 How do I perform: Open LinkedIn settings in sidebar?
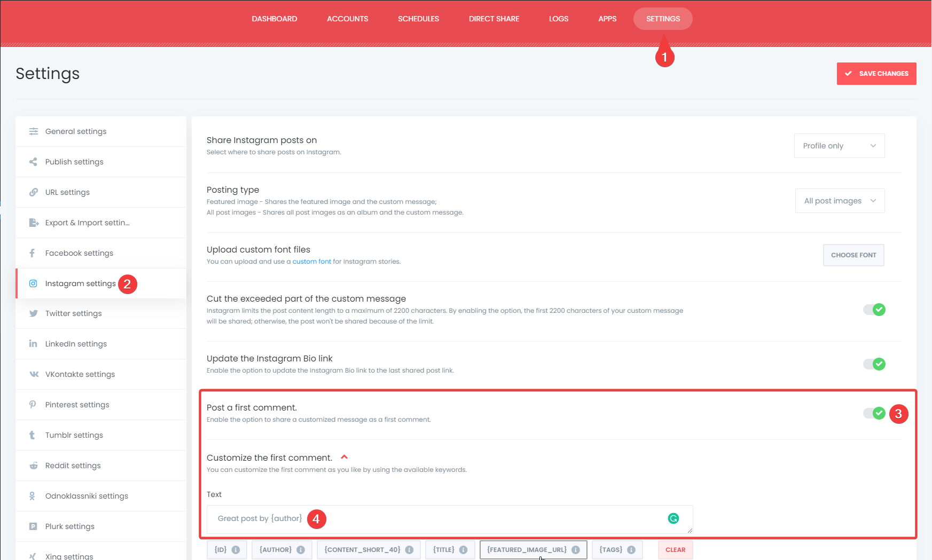tap(101, 344)
